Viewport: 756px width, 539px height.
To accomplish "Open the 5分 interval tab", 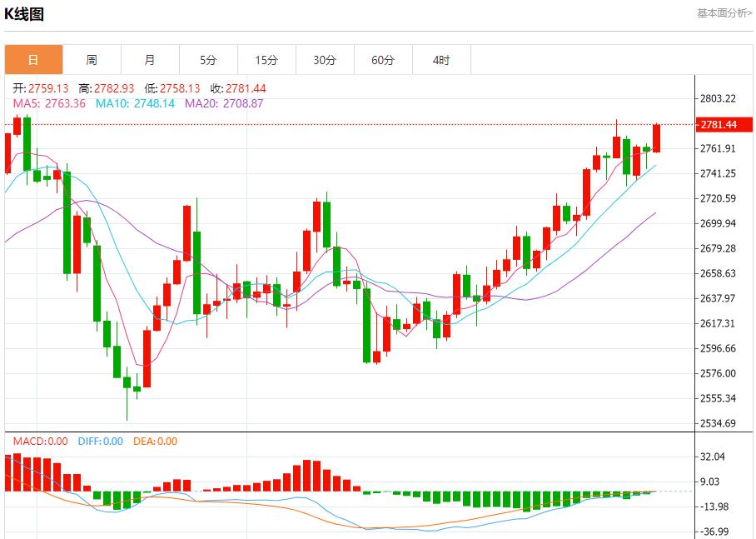I will pos(209,60).
